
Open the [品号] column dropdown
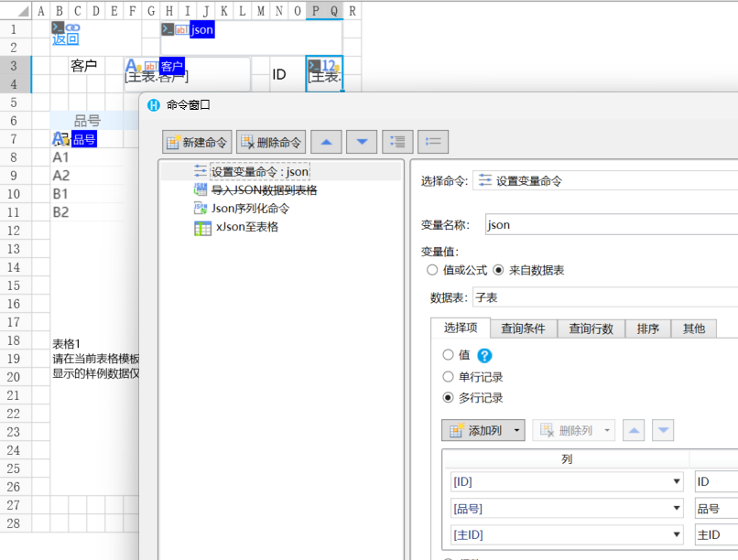[x=677, y=508]
